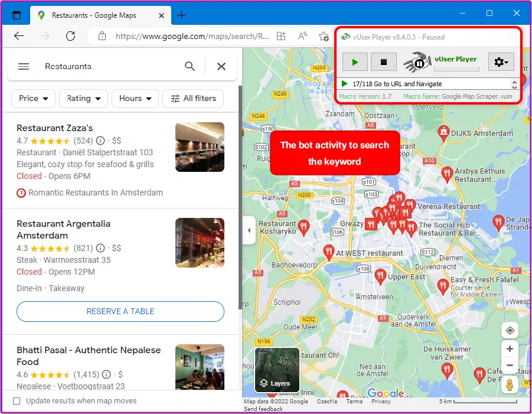532x414 pixels.
Task: Click the vUser Player stop button
Action: click(x=383, y=62)
